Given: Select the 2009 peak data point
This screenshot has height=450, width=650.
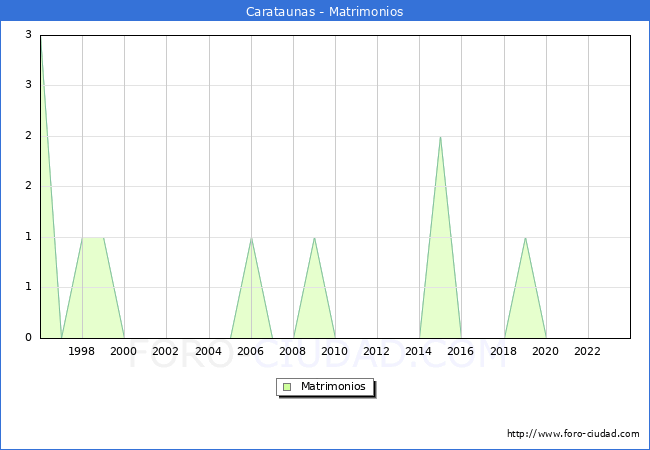Looking at the screenshot, I should [314, 238].
